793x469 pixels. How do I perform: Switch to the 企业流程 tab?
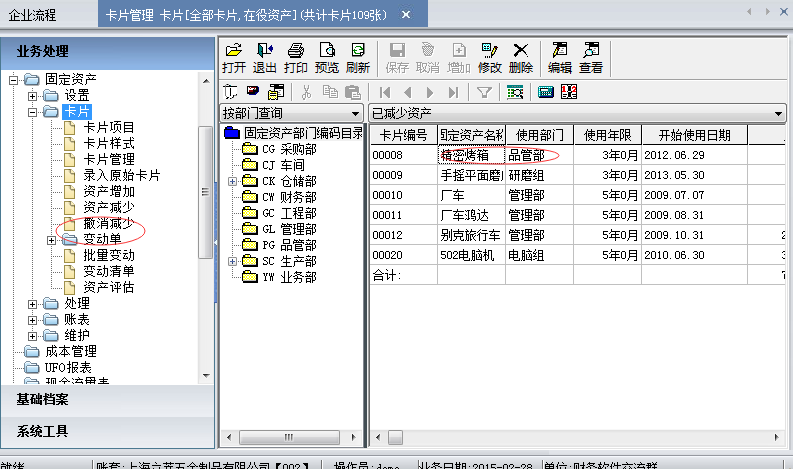pos(33,15)
